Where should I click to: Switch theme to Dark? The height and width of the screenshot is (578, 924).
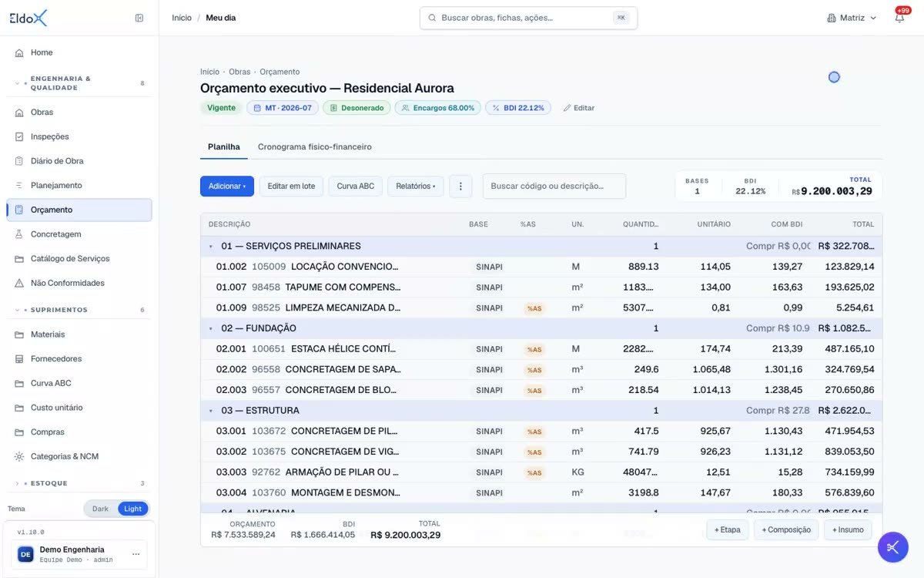[100, 509]
